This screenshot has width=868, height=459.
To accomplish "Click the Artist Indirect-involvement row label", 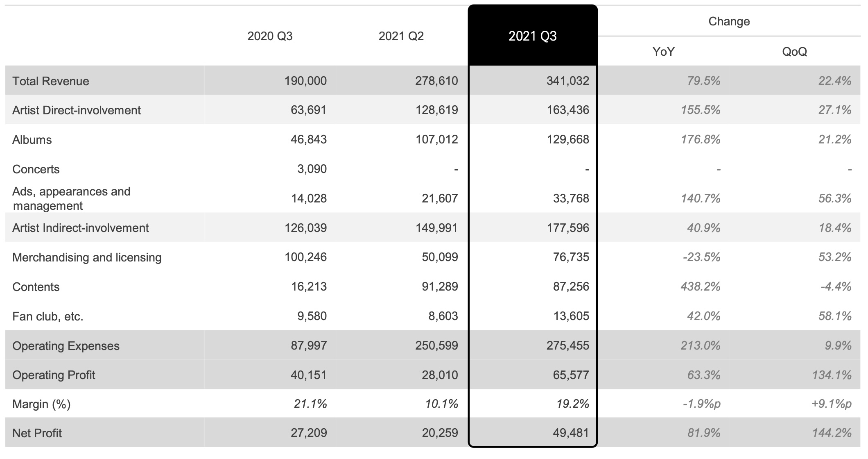I will coord(81,228).
